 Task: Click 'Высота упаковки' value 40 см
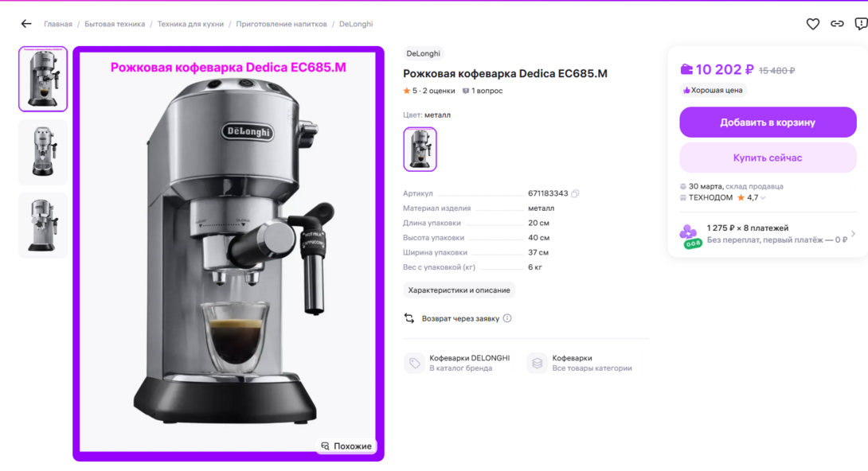coord(538,238)
